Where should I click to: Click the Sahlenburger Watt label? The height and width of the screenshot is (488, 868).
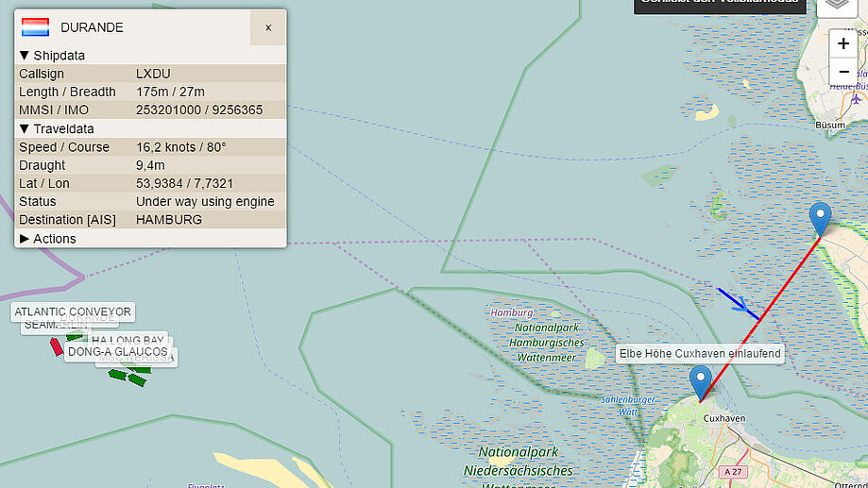[628, 406]
